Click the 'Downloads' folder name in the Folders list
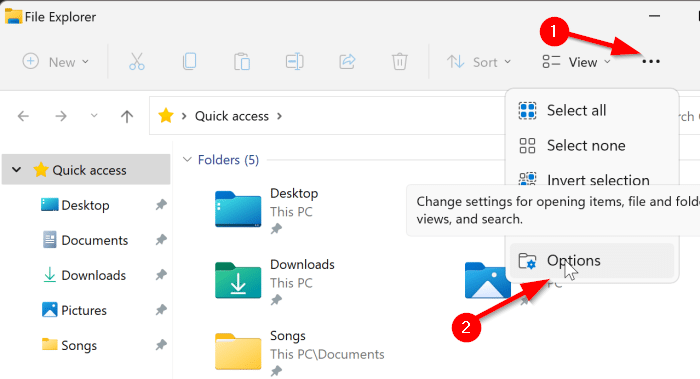Screen dimensions: 700x379 302,264
